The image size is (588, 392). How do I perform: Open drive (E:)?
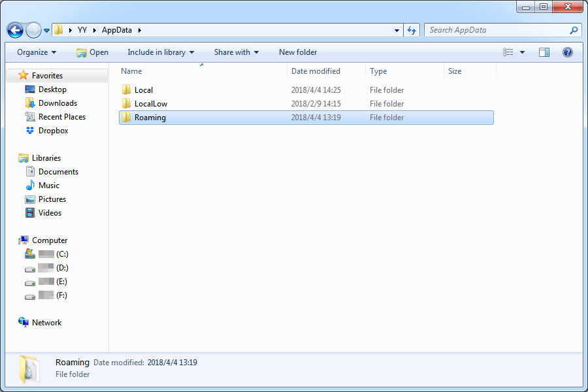click(53, 282)
